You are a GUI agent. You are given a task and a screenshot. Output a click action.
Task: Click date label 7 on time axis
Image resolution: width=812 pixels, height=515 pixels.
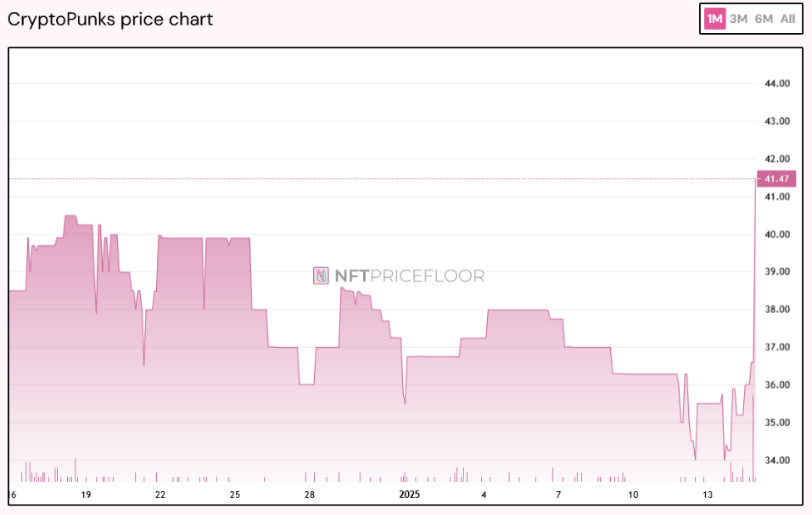tap(558, 494)
